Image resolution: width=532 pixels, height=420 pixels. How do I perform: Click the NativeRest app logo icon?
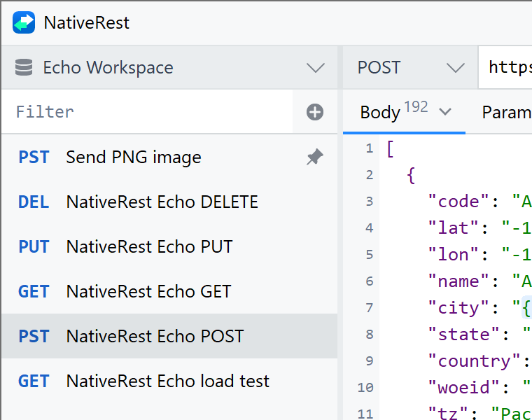pos(24,22)
